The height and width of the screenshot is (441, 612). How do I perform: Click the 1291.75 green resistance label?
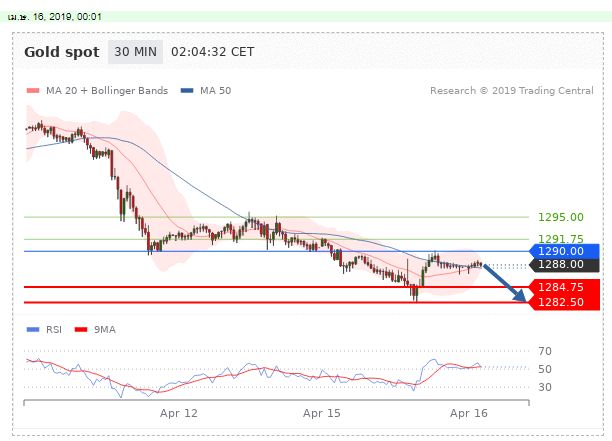coord(560,239)
